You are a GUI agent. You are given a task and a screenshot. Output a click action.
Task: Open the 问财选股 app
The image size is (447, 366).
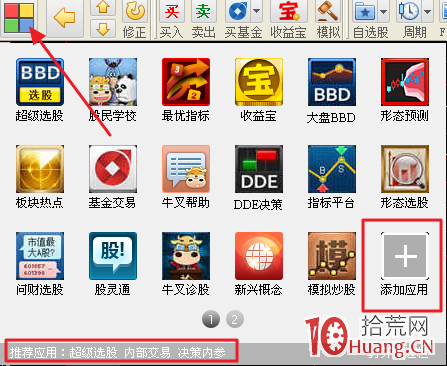pyautogui.click(x=40, y=256)
